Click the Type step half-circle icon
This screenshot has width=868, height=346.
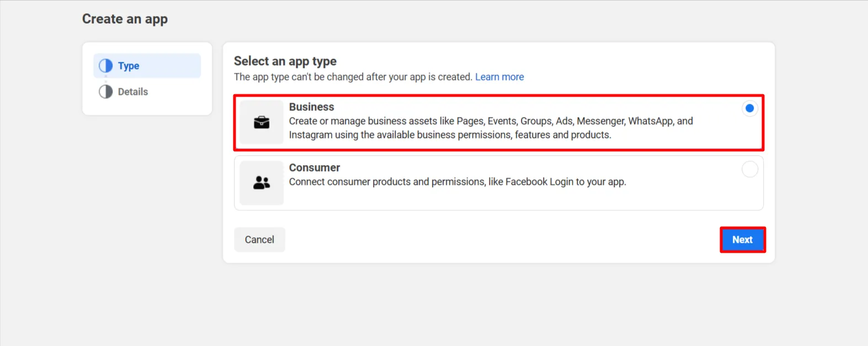tap(106, 66)
